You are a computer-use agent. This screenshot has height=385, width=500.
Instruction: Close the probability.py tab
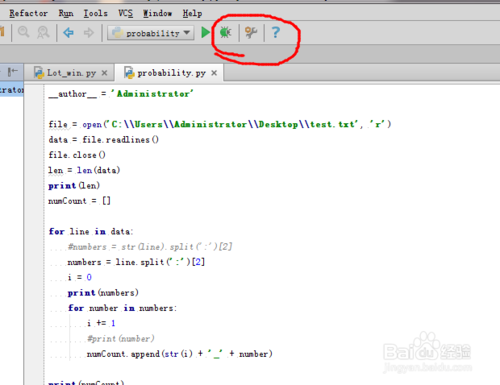tap(214, 73)
